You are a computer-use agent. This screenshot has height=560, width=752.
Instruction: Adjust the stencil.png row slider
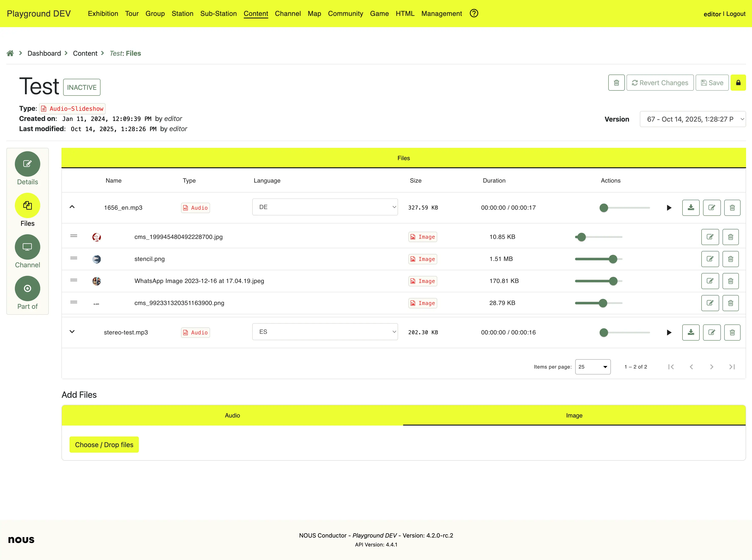(x=613, y=259)
